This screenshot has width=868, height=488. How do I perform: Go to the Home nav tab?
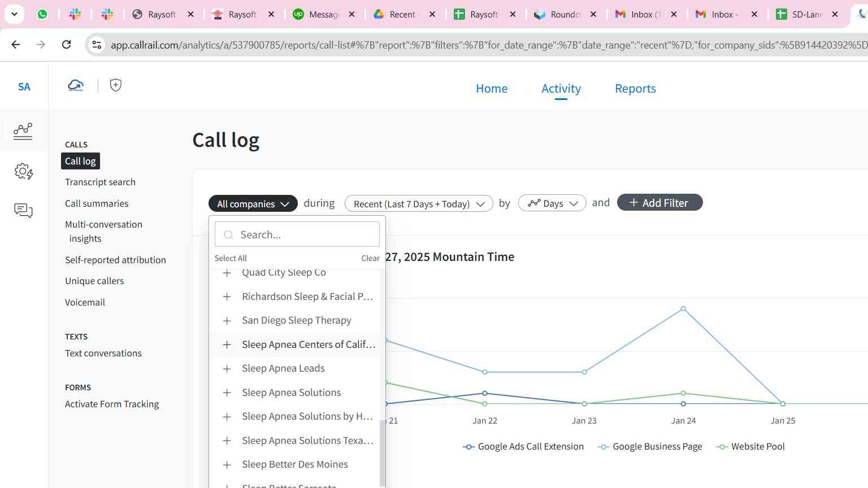point(492,89)
